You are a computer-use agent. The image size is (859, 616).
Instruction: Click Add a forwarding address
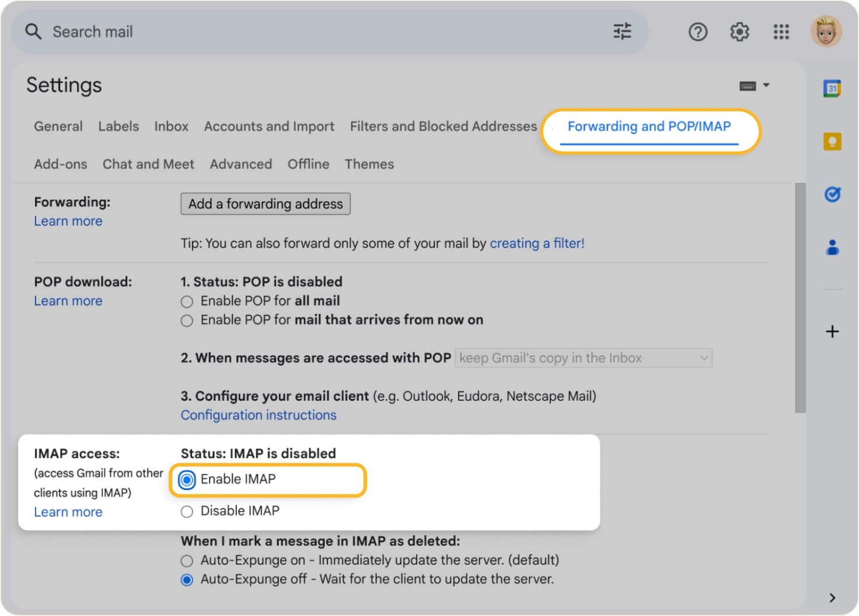265,204
